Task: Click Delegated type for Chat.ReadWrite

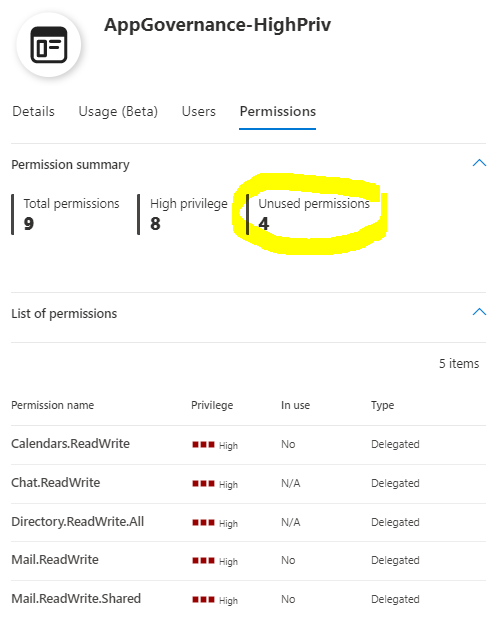Action: pyautogui.click(x=395, y=483)
